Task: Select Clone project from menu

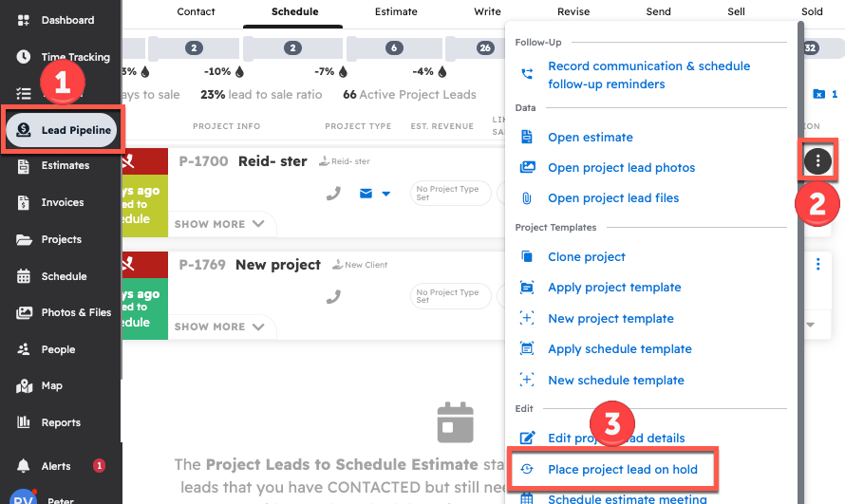Action: (587, 257)
